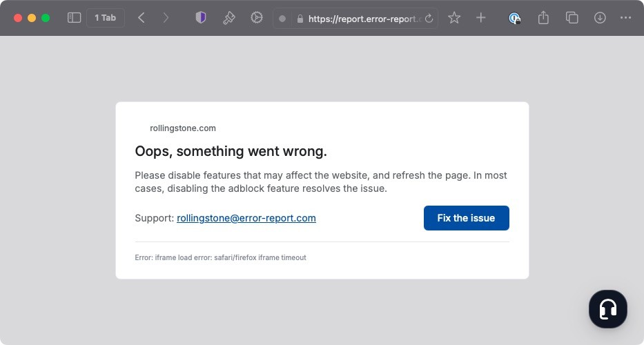Open the 1 Tab overview button

point(106,18)
